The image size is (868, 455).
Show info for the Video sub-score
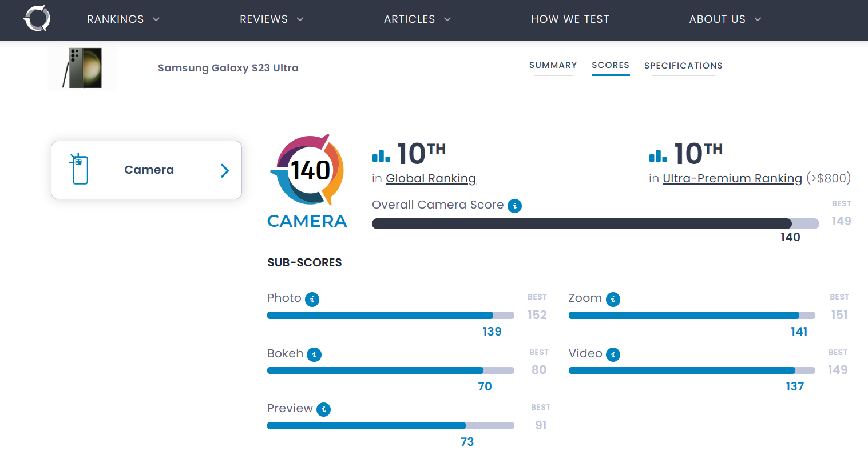613,354
